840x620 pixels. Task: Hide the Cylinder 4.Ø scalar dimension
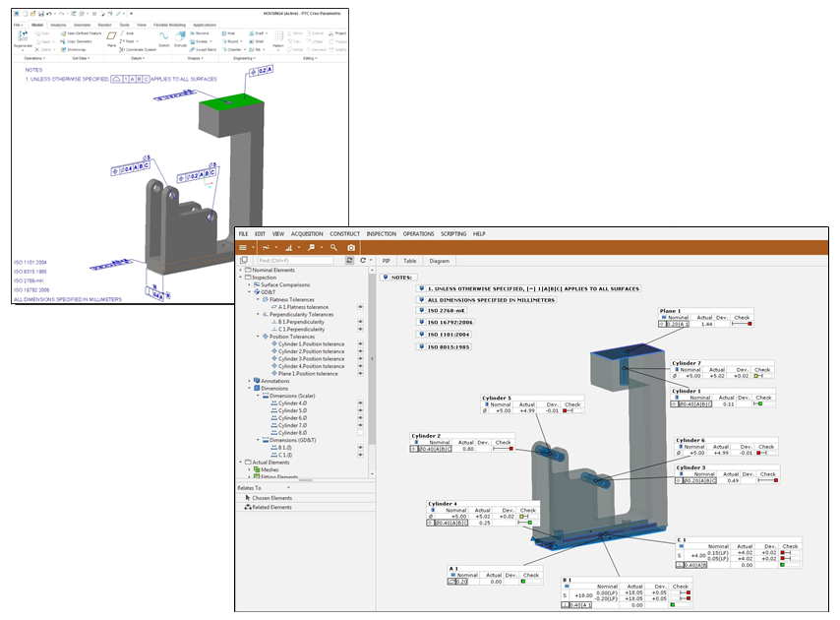[360, 403]
